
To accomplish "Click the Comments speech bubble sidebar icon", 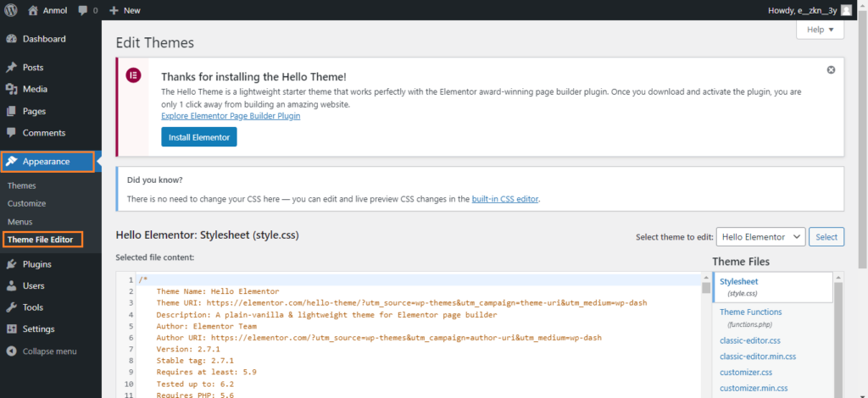I will 11,133.
